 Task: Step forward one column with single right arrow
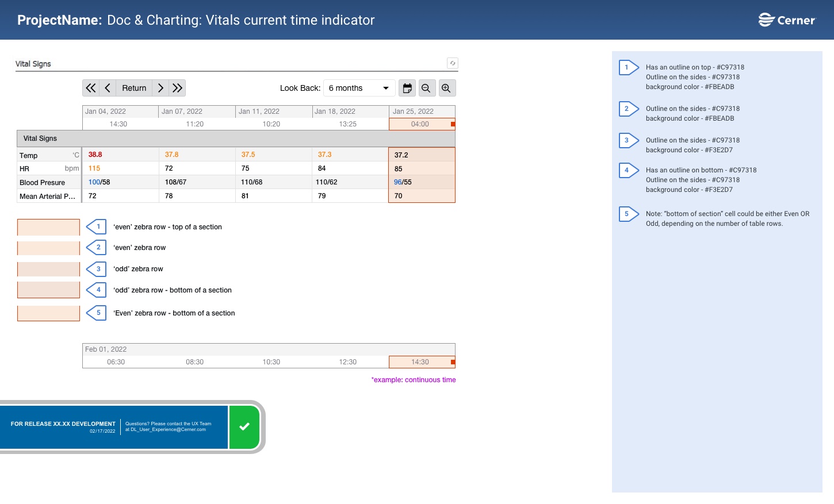click(x=160, y=88)
